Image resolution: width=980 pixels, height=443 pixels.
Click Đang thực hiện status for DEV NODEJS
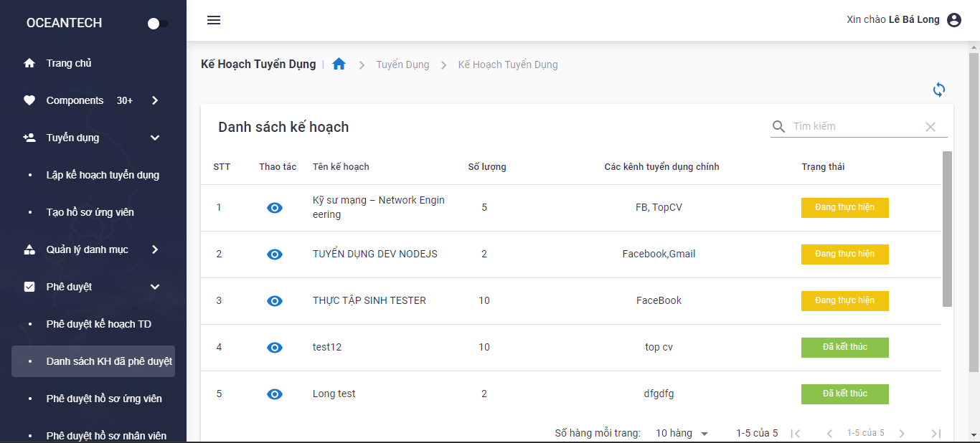tap(845, 254)
